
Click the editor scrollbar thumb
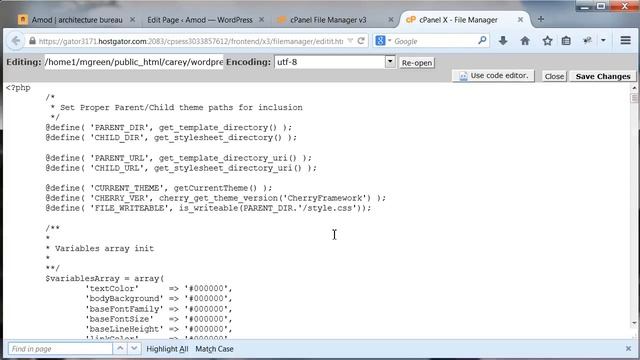(x=634, y=98)
